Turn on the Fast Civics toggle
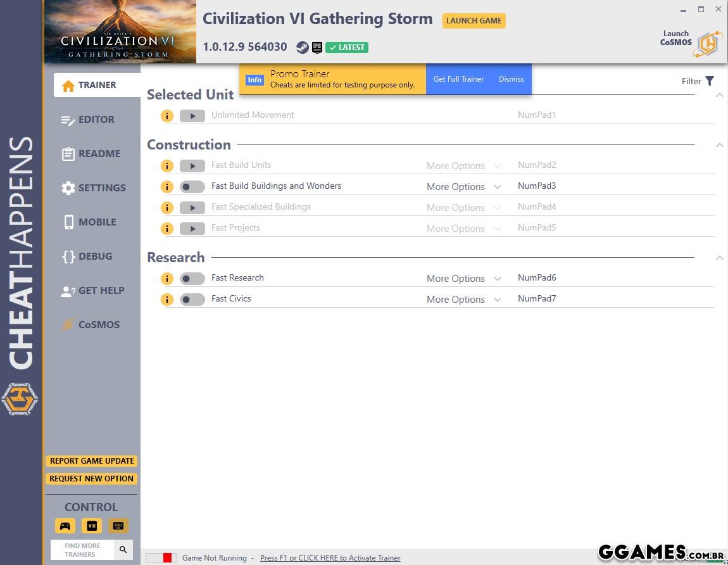Viewport: 728px width, 565px height. point(192,299)
